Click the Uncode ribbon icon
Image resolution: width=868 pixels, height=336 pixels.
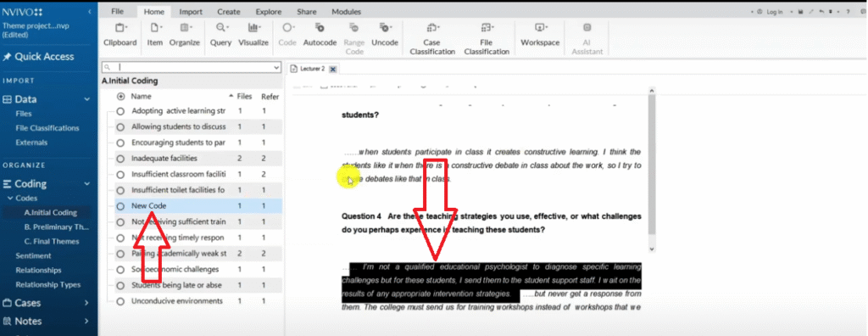pyautogui.click(x=385, y=28)
